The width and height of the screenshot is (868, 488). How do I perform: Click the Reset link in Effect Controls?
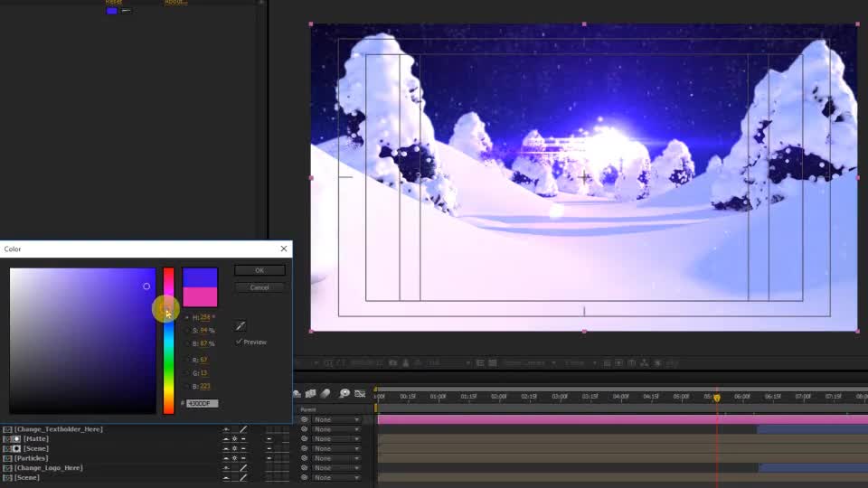tap(114, 2)
